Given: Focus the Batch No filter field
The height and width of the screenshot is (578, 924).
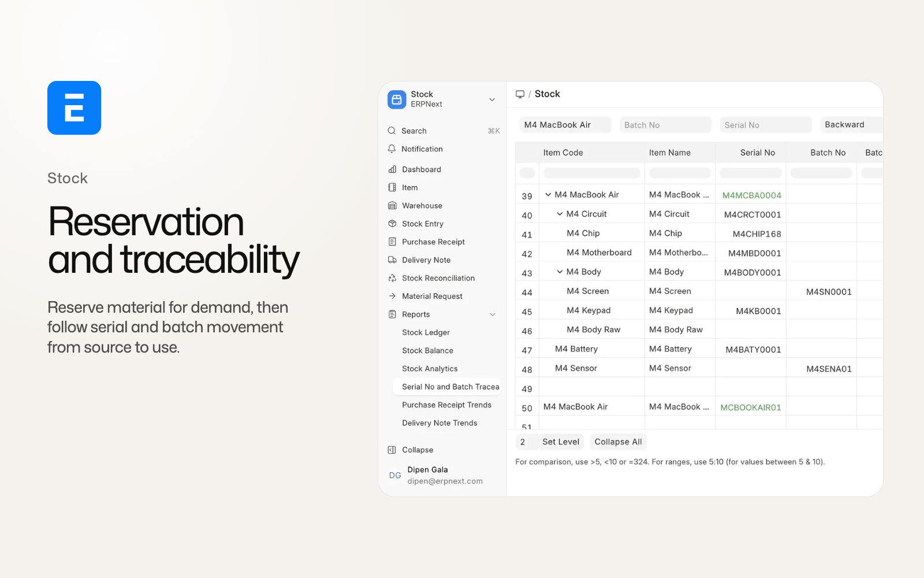Looking at the screenshot, I should click(x=665, y=125).
